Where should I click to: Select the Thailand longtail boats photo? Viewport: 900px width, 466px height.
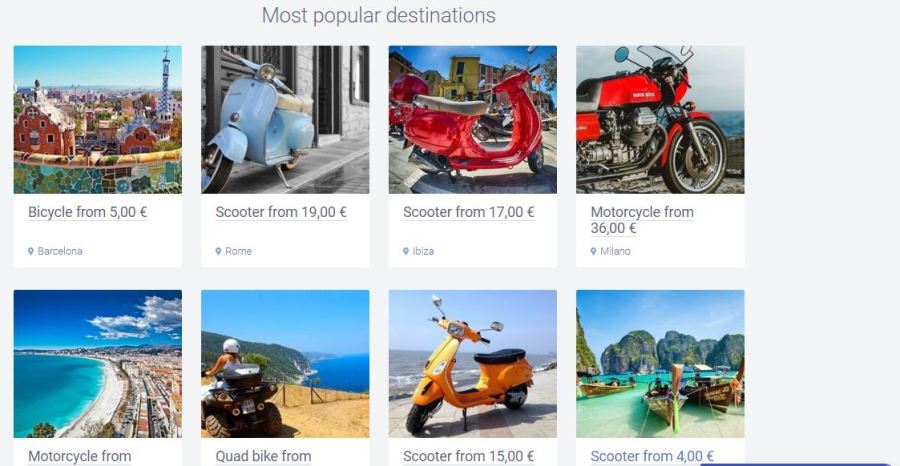[x=660, y=364]
